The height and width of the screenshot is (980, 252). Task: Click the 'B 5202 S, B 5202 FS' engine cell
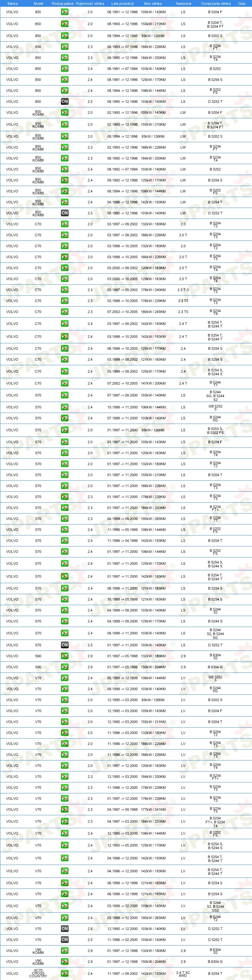tap(215, 430)
